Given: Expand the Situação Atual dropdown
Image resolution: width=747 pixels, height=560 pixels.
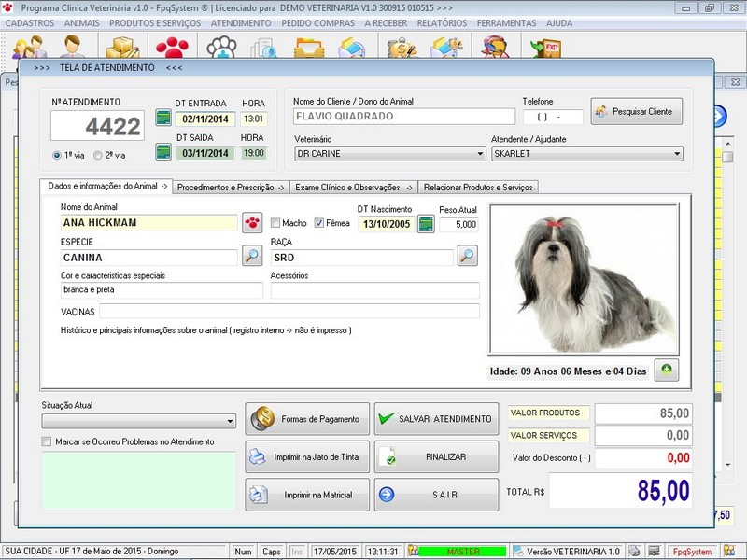Looking at the screenshot, I should (231, 421).
